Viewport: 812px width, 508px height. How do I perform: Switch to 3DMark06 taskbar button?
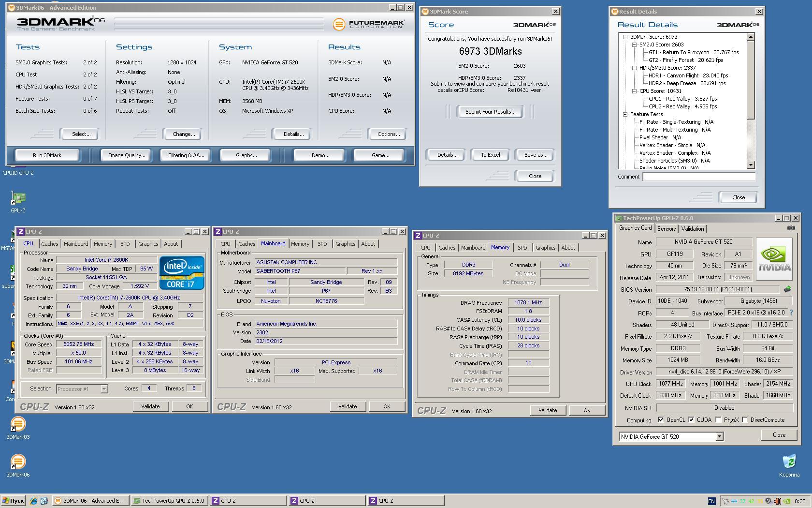[x=90, y=501]
